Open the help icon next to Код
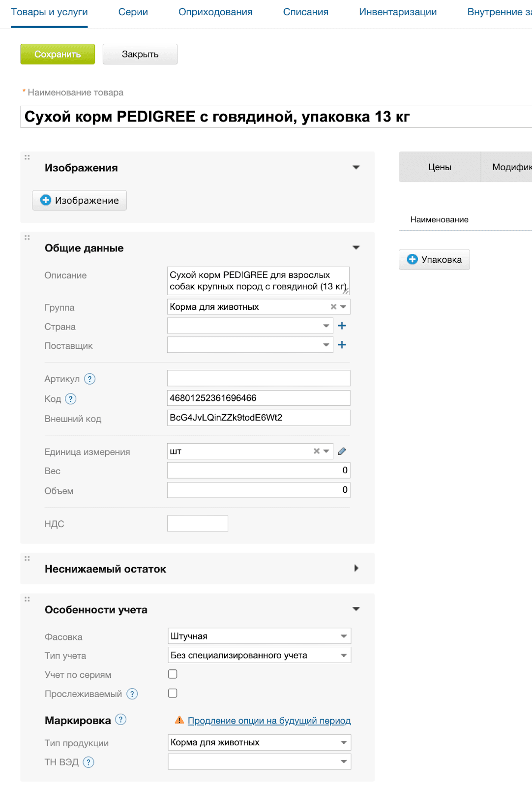This screenshot has height=787, width=532. click(71, 399)
